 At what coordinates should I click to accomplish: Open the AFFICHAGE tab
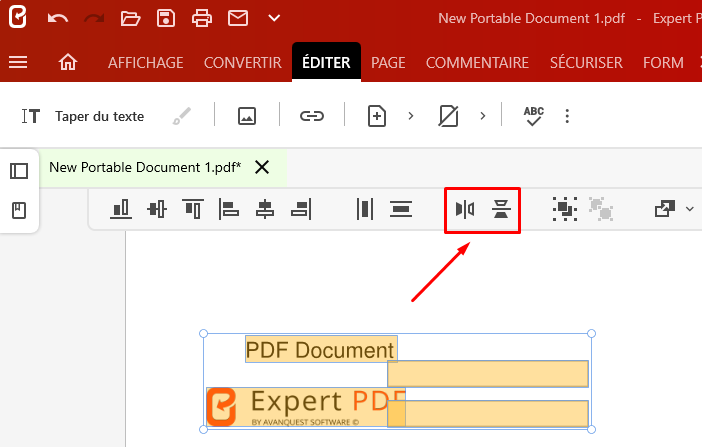pyautogui.click(x=146, y=63)
